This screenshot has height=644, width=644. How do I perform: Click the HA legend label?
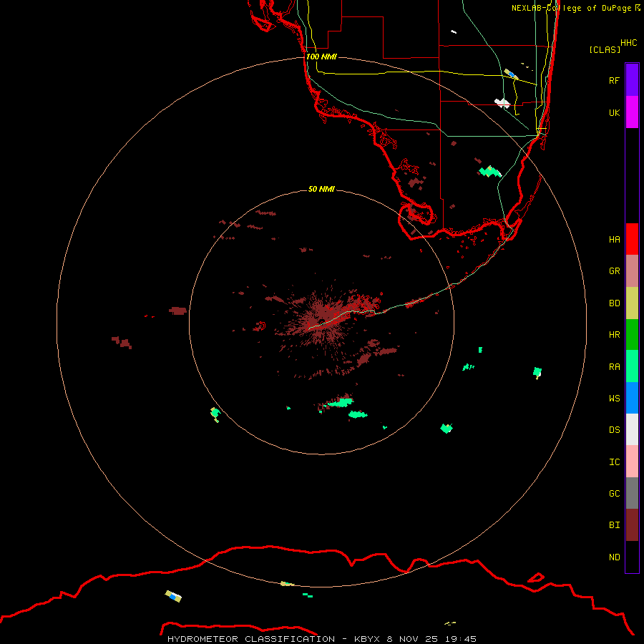click(x=614, y=239)
